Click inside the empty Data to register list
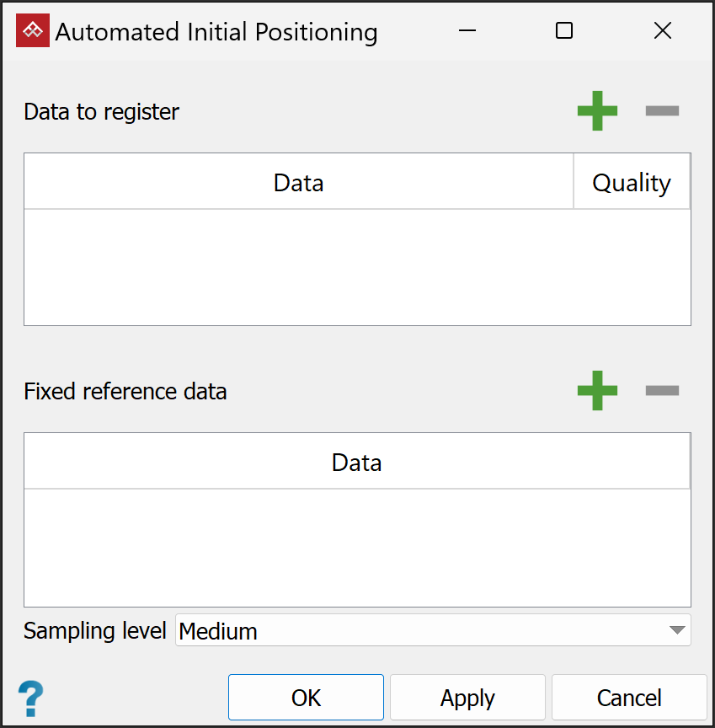 tap(356, 266)
